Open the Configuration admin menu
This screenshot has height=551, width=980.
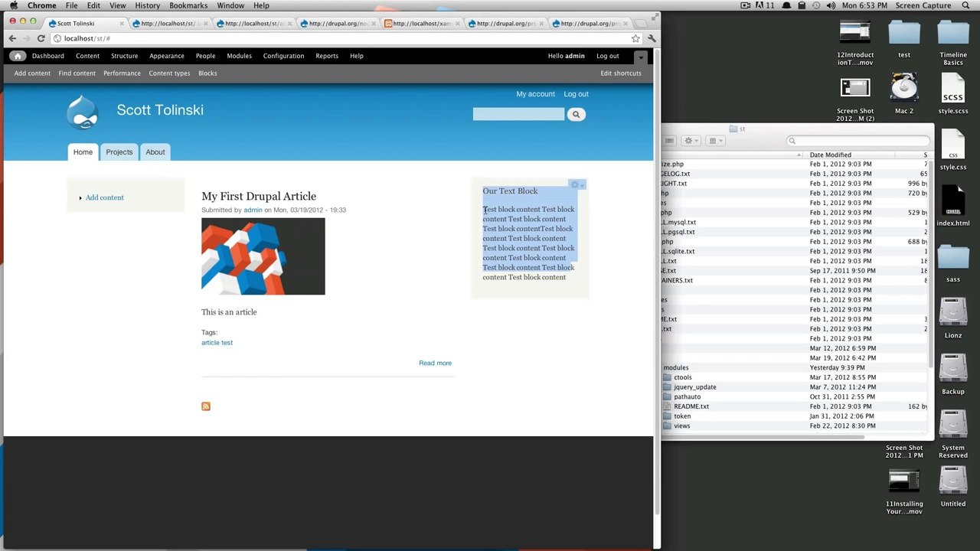283,56
